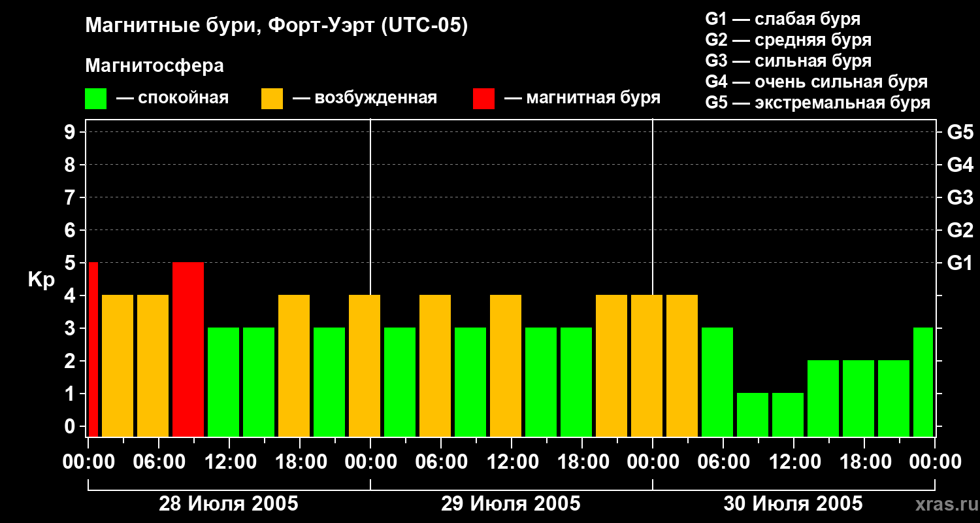Screen dimensions: 980x523
Task: Click the 'G2 — средняя буря' legend line
Action: pos(788,40)
